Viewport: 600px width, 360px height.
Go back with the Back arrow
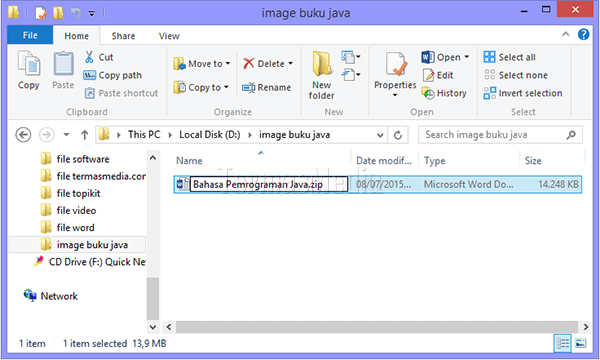click(x=23, y=135)
